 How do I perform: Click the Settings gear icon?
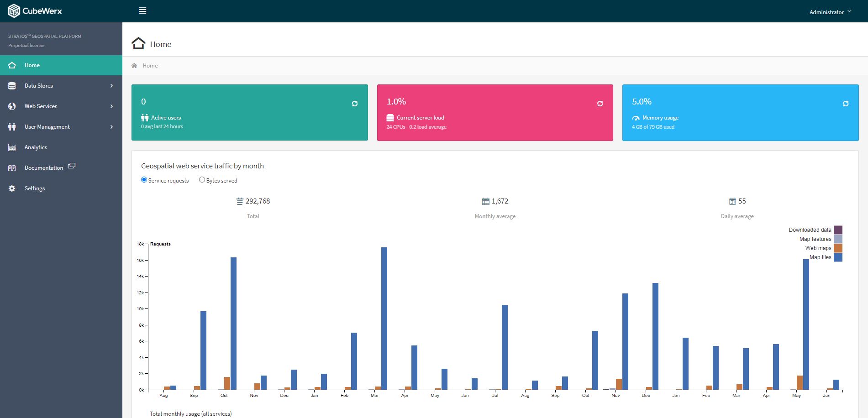point(12,188)
